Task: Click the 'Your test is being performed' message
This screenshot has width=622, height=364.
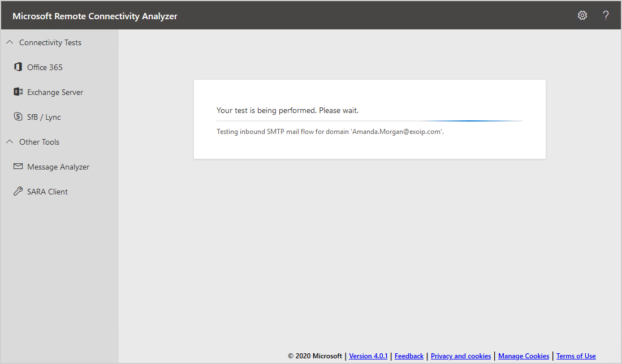Action: coord(288,111)
